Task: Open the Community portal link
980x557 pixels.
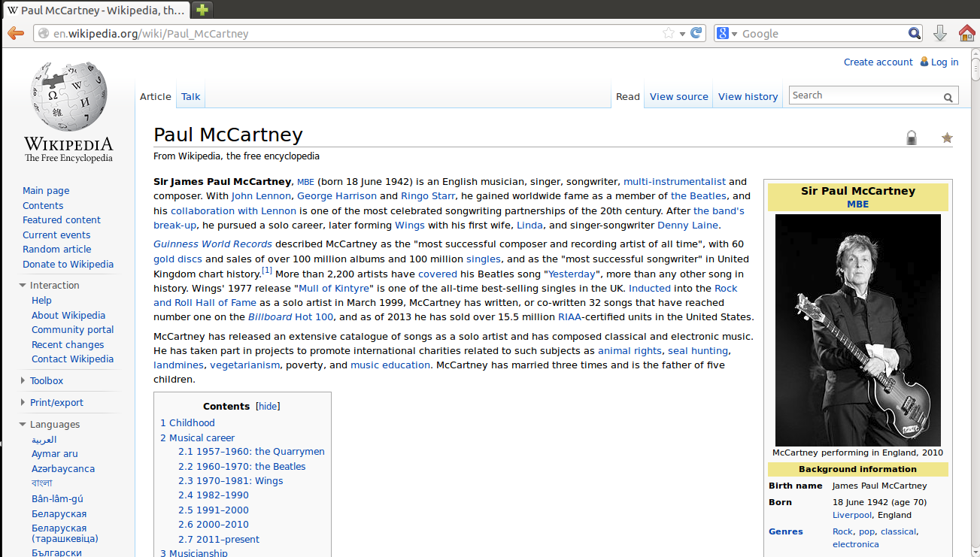Action: 73,330
